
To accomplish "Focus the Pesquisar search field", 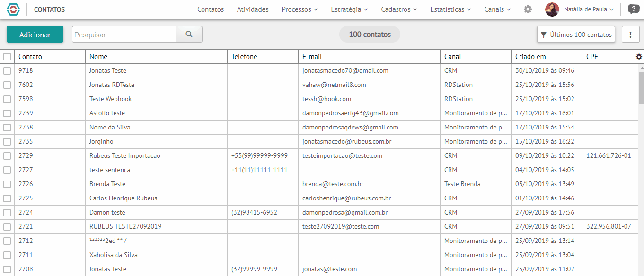I will 124,34.
